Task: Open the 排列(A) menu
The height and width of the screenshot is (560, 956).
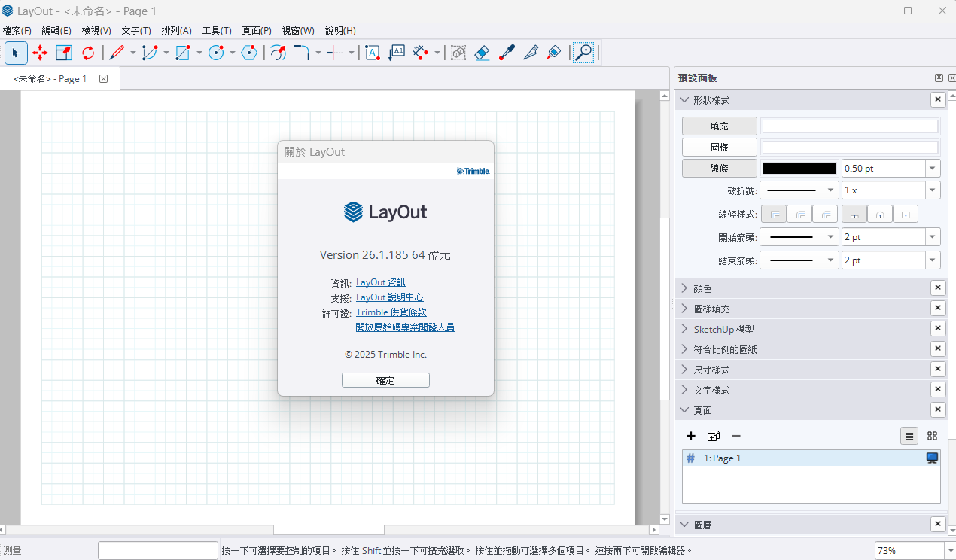Action: [x=176, y=31]
